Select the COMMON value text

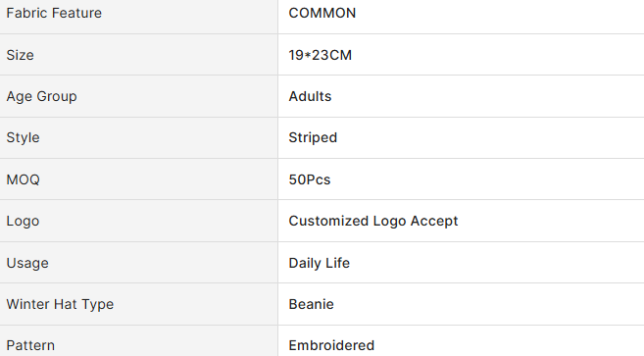322,13
